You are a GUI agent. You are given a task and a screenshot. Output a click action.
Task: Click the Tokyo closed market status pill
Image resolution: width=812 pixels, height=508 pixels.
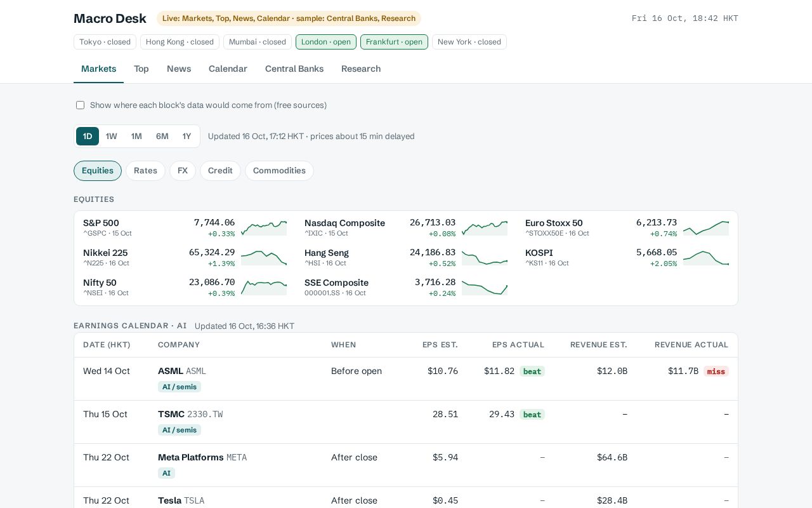(x=105, y=42)
